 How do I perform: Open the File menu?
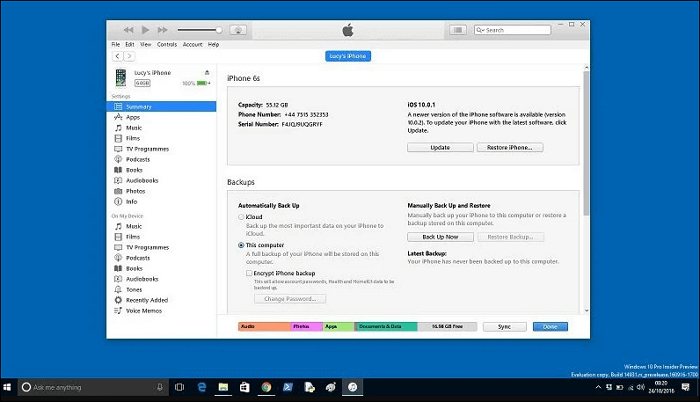pyautogui.click(x=116, y=44)
